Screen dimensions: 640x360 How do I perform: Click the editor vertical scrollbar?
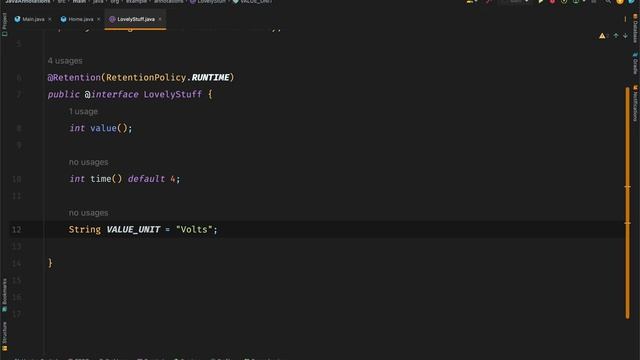(x=627, y=203)
